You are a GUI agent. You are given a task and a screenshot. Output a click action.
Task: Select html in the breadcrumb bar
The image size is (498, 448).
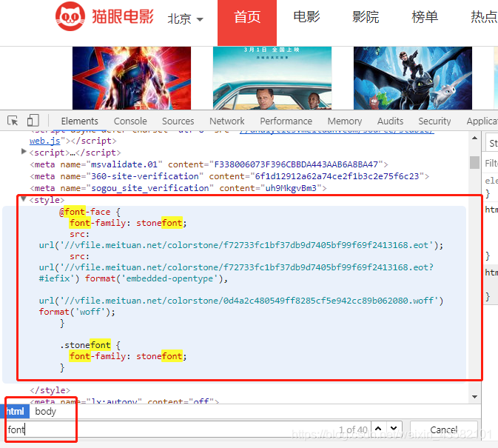click(15, 412)
